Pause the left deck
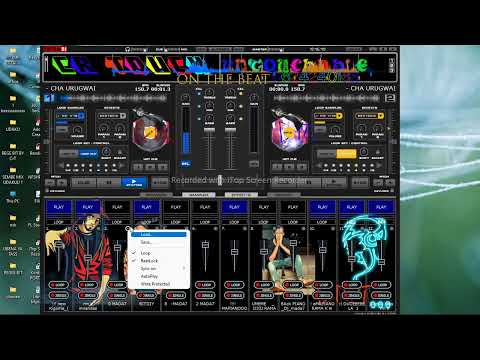Screen dimensions: 480x360 [x=109, y=182]
